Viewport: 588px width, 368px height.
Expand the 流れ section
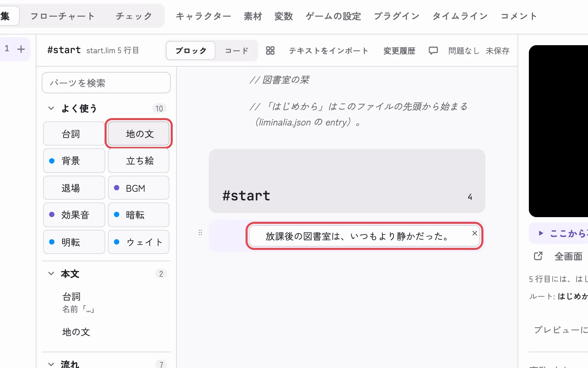[x=51, y=364]
